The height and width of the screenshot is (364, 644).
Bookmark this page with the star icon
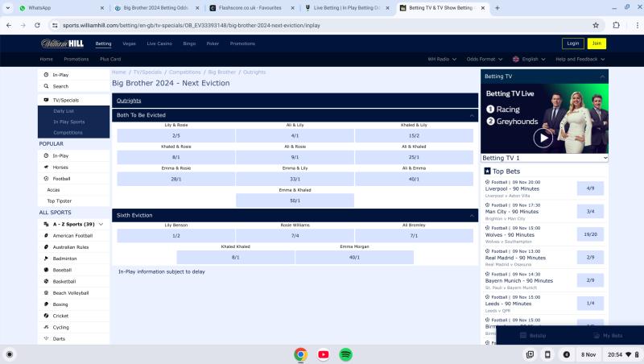click(596, 25)
